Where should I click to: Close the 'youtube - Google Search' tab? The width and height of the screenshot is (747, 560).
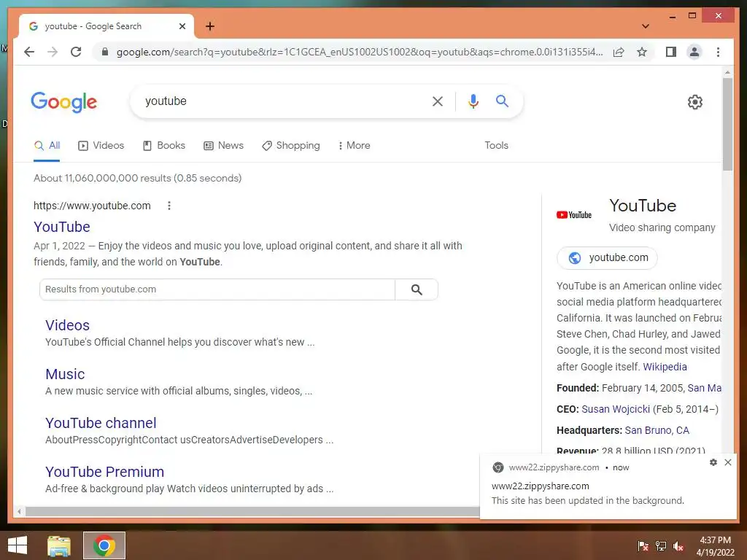[x=182, y=26]
